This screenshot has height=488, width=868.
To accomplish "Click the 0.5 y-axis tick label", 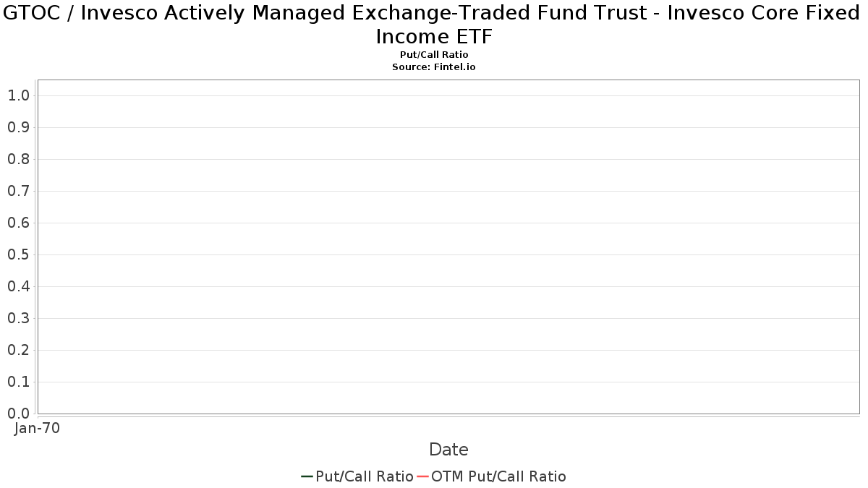I will 18,254.
